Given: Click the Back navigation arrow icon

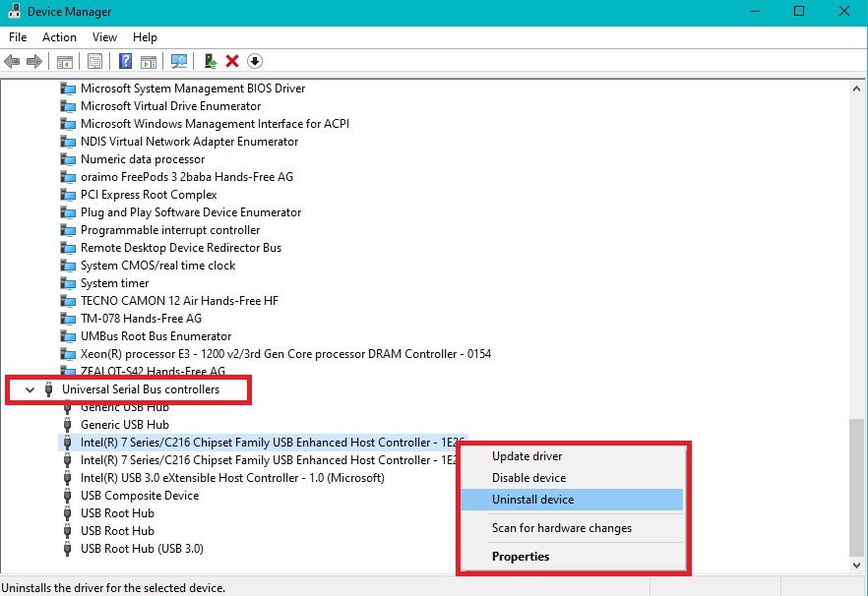Looking at the screenshot, I should pos(12,61).
